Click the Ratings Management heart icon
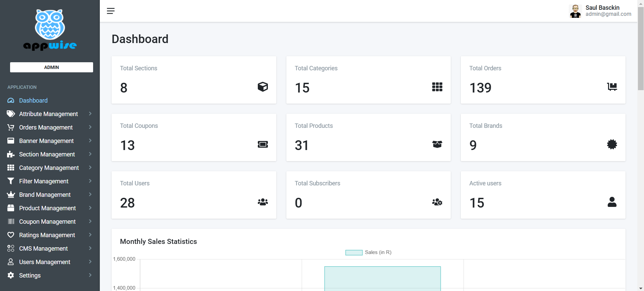This screenshot has width=644, height=291. click(x=11, y=235)
